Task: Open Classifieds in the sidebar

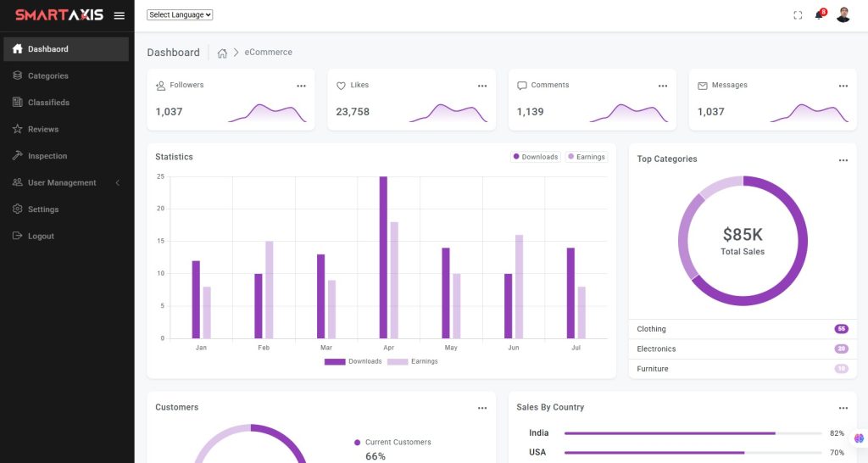Action: click(66, 102)
